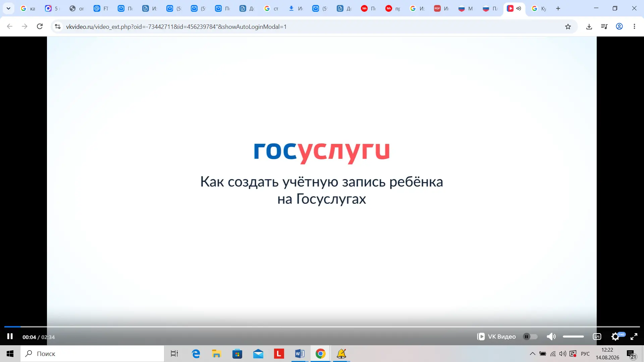Image resolution: width=644 pixels, height=362 pixels.
Task: Switch to the PDF tab
Action: [442, 8]
